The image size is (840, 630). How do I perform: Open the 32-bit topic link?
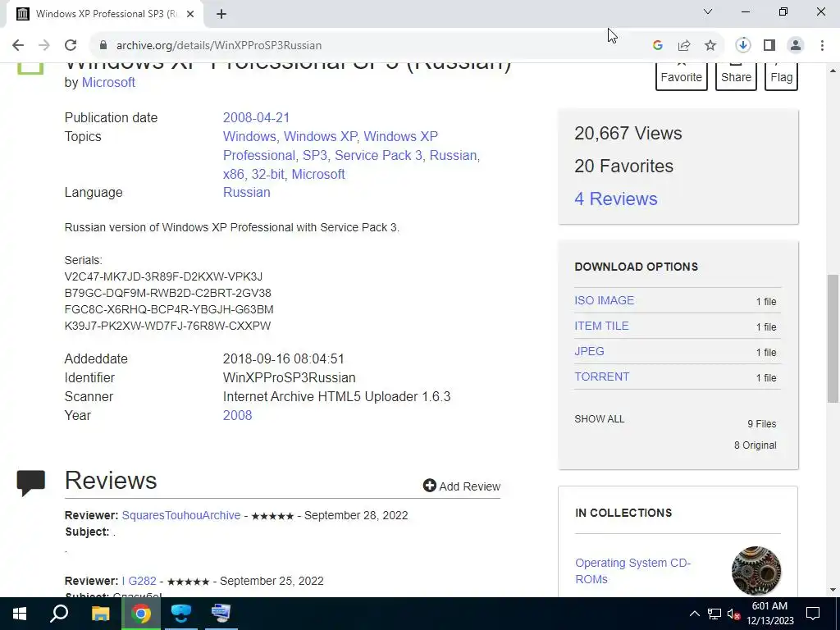pyautogui.click(x=268, y=174)
